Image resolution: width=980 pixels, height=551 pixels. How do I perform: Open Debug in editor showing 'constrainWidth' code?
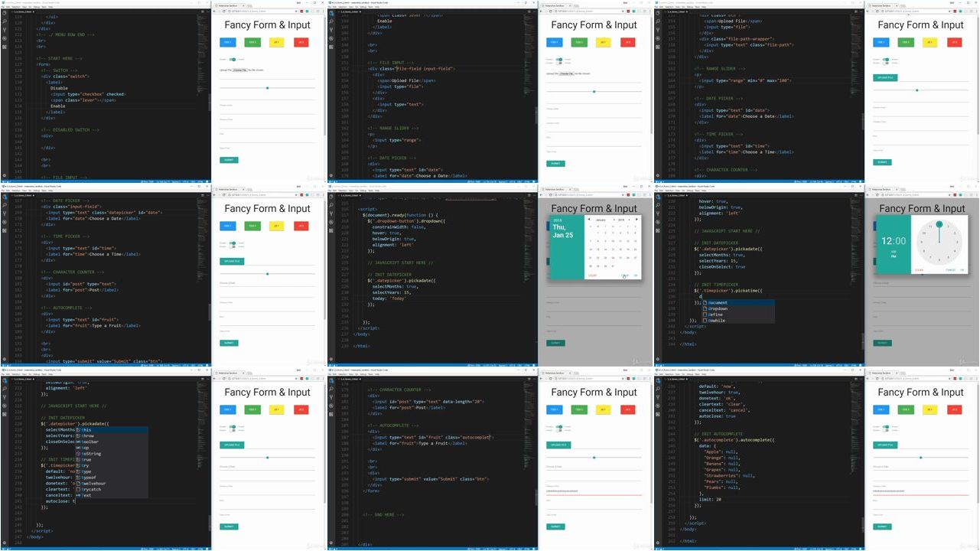331,222
